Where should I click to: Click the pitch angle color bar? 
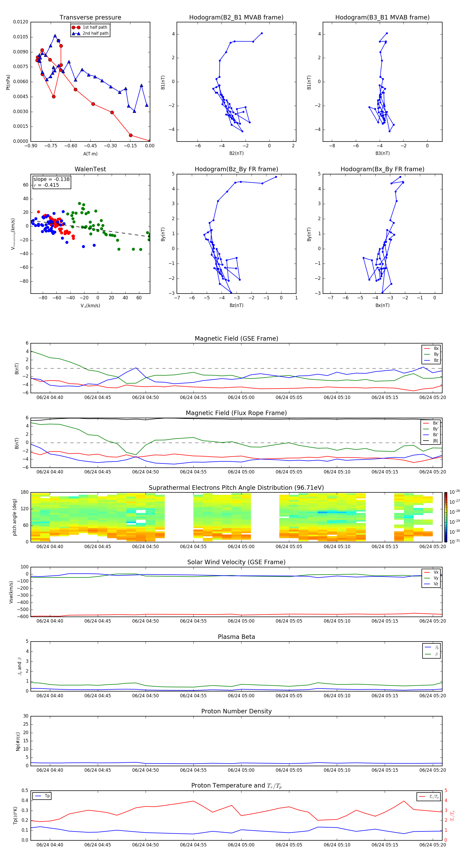[x=446, y=517]
